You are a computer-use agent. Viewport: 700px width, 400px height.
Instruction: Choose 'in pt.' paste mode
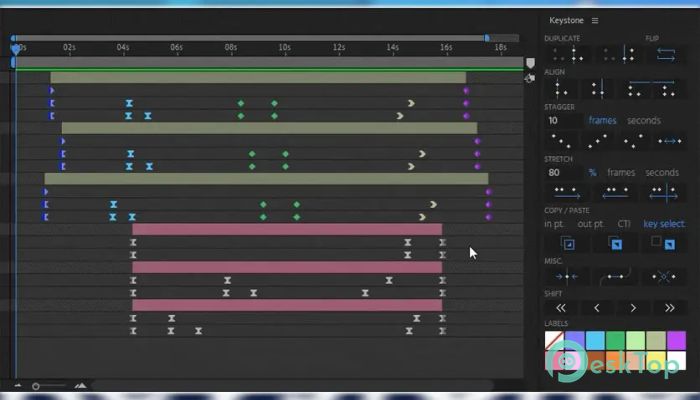554,224
